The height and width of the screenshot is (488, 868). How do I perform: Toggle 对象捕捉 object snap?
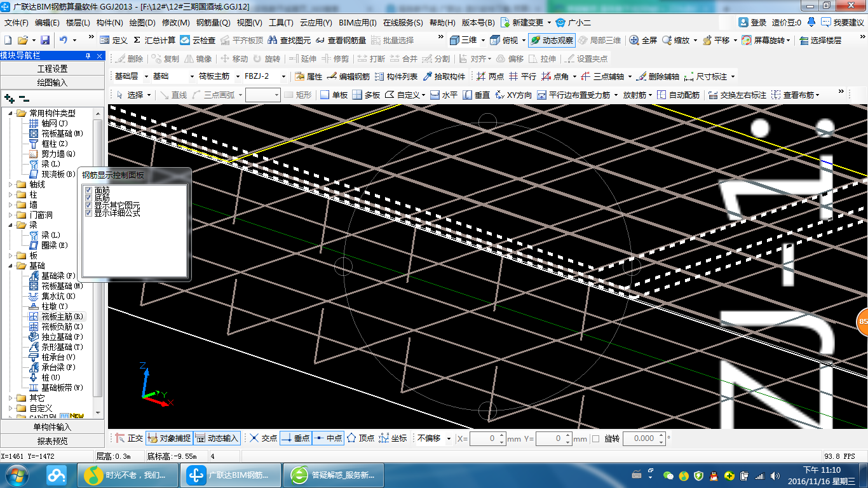point(168,438)
